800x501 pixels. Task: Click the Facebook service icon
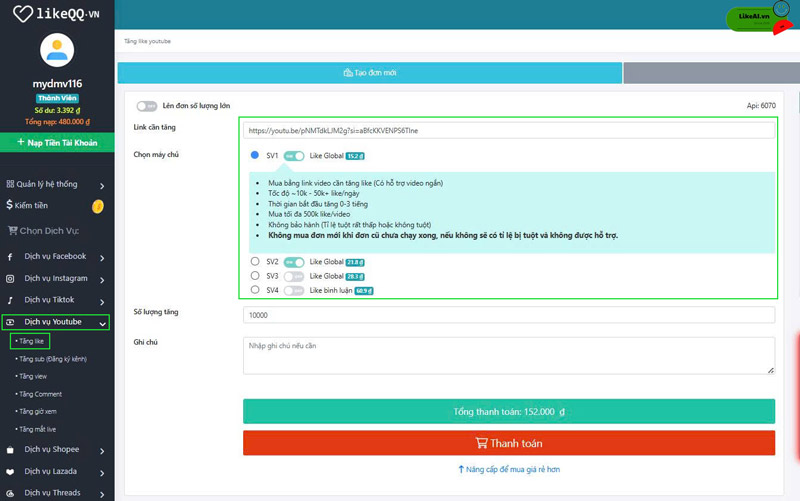click(10, 257)
